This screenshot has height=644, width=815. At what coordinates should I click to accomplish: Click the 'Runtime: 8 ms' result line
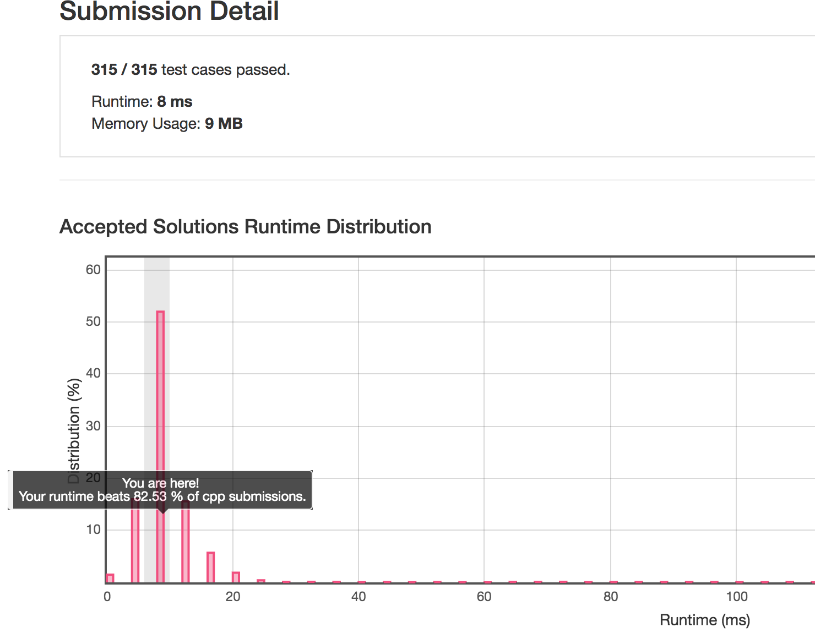click(142, 102)
